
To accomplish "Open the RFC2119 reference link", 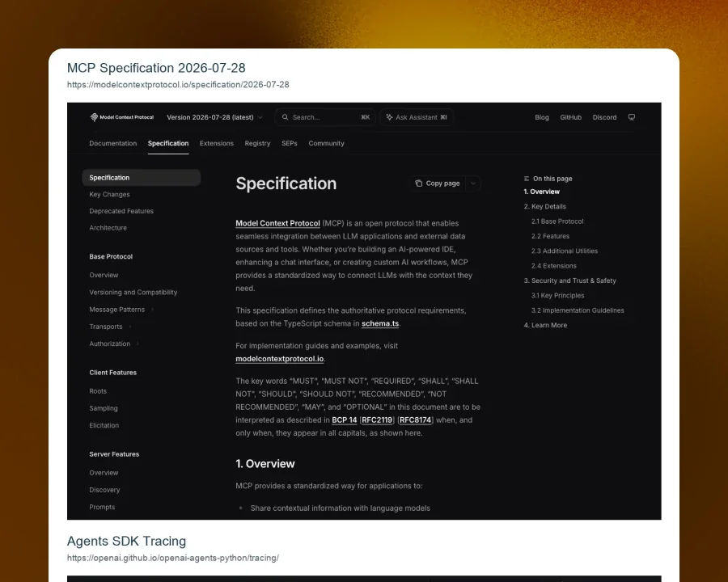I will [x=377, y=420].
